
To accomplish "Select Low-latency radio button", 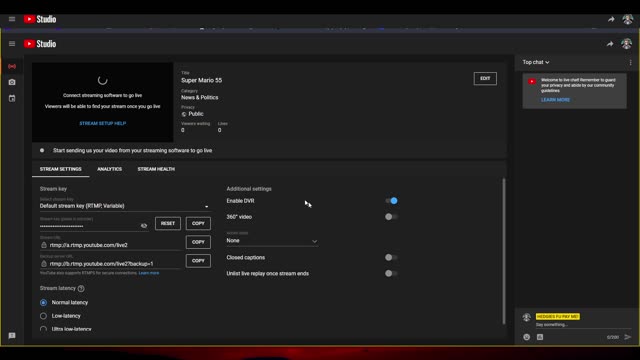I will pyautogui.click(x=43, y=316).
